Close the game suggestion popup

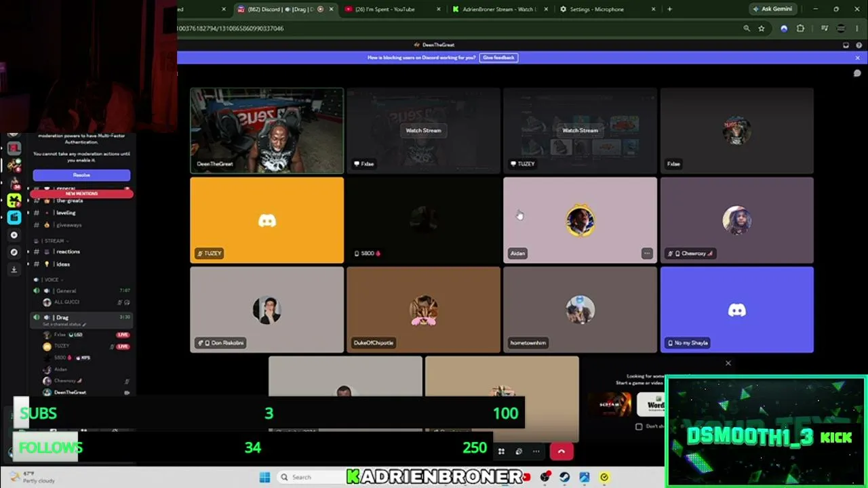[x=728, y=363]
